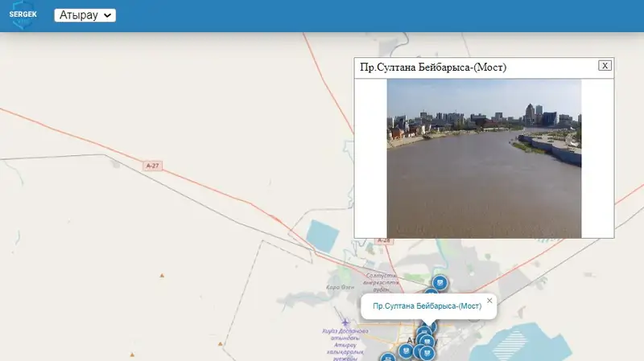The height and width of the screenshot is (361, 644).
Task: Click the A-27 road label
Action: 153,165
